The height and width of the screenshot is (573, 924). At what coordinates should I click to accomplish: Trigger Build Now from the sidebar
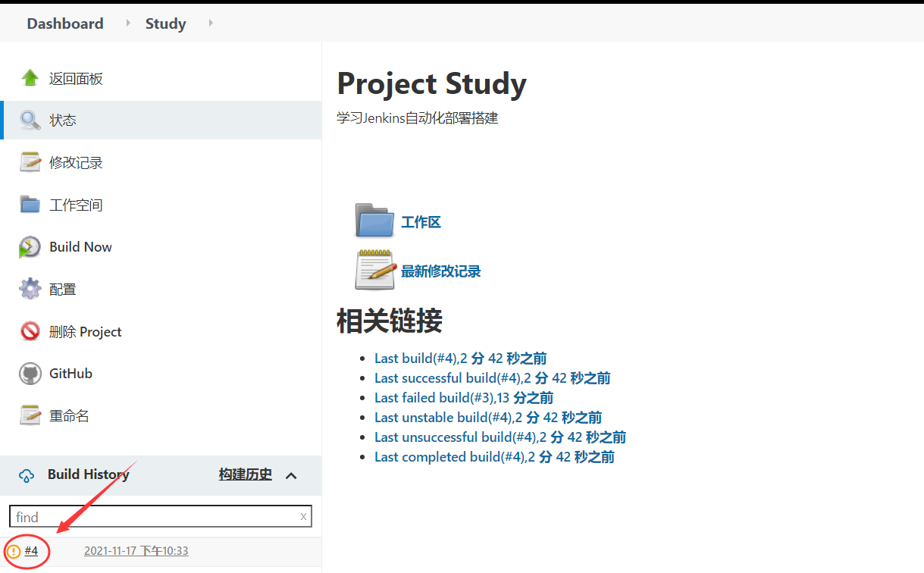[x=80, y=247]
